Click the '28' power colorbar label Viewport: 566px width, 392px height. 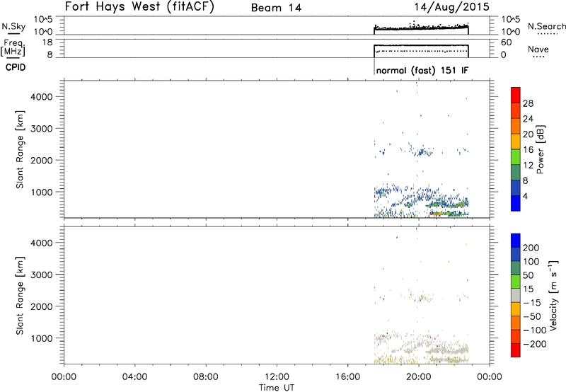pos(528,103)
